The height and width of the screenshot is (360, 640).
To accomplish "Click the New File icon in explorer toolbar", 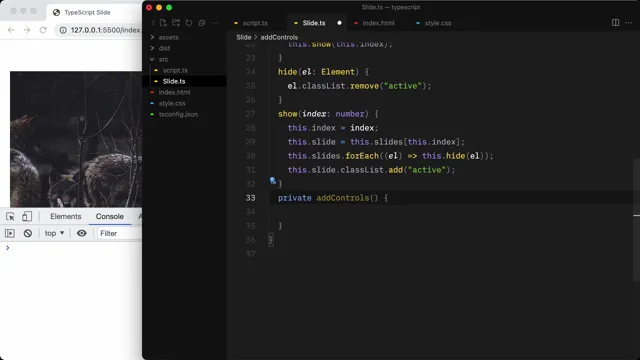I will 163,23.
